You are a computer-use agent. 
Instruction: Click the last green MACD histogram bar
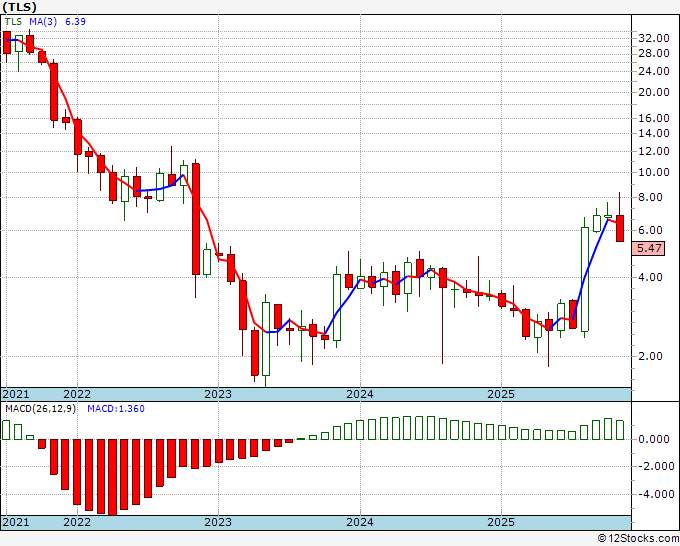point(620,430)
